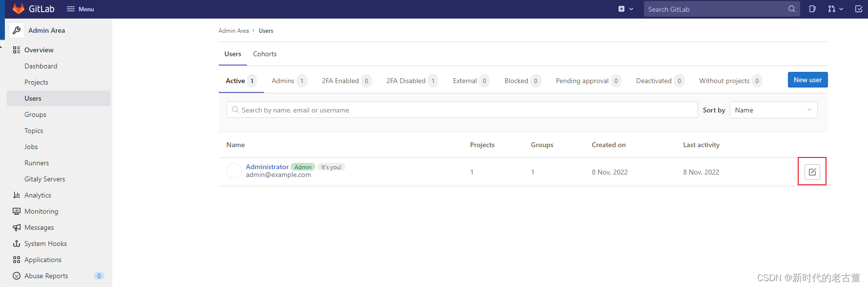Screen dimensions: 868x287
Task: Click the Admin Area wrench icon
Action: 17,30
